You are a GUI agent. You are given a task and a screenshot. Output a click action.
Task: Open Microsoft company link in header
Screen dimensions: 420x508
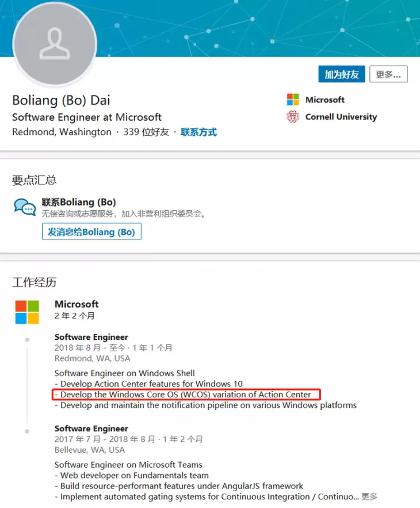[325, 100]
